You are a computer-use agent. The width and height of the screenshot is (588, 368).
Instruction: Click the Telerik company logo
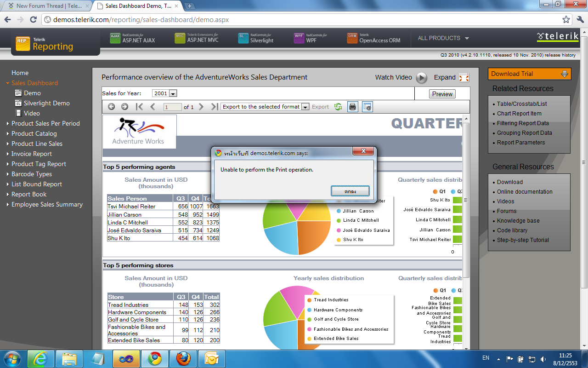click(558, 36)
